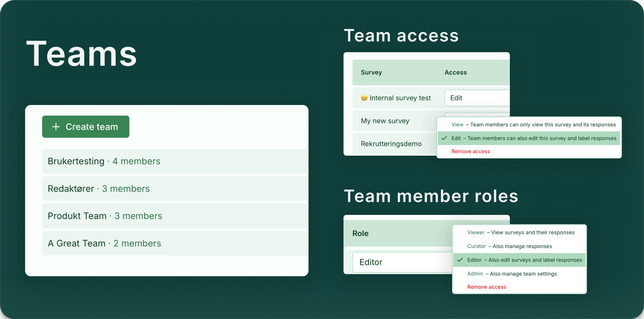Select the Viewer role option
Image resolution: width=644 pixels, height=319 pixels.
[x=519, y=232]
